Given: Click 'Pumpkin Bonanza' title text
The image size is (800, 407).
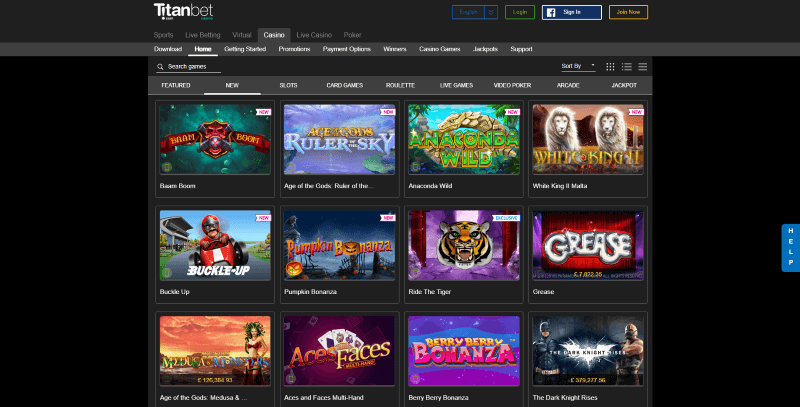Looking at the screenshot, I should coord(310,292).
